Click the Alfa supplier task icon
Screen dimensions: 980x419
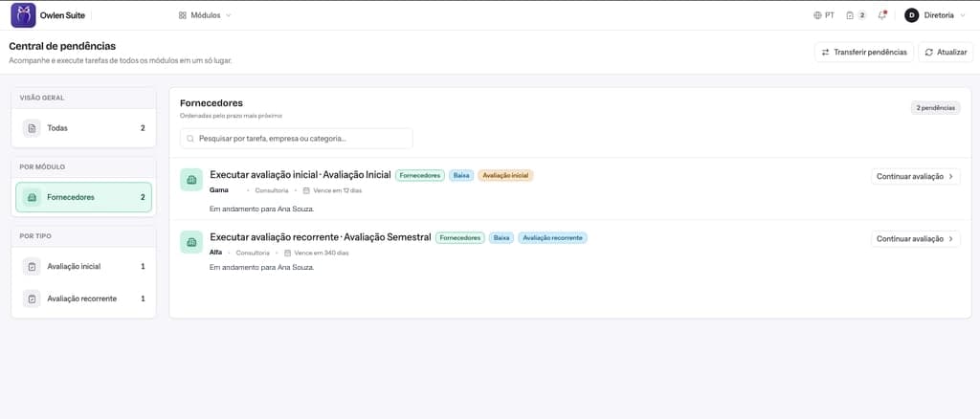(x=191, y=242)
